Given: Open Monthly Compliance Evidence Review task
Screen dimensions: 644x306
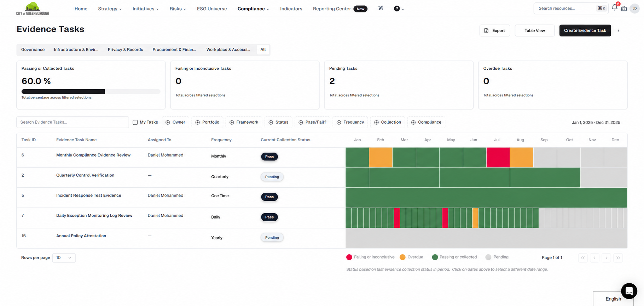Looking at the screenshot, I should point(93,155).
